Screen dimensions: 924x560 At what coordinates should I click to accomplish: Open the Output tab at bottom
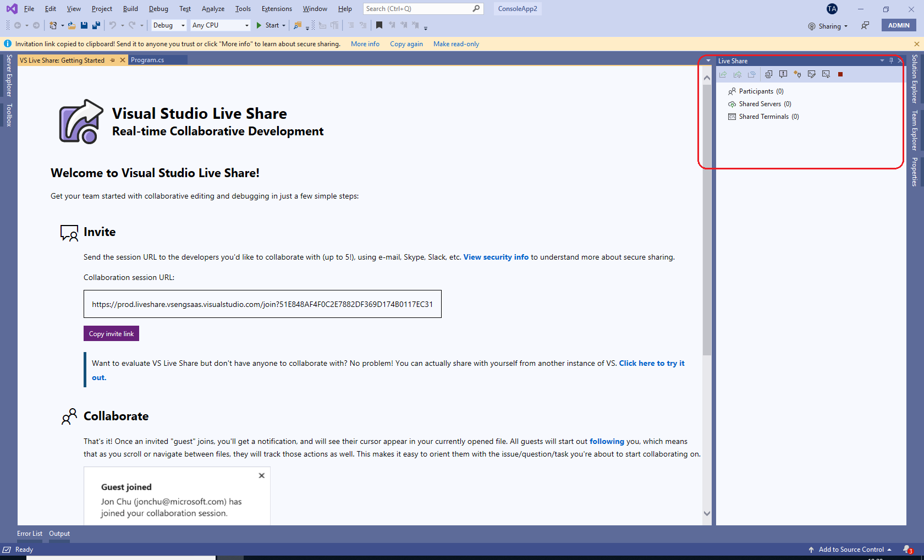click(59, 534)
